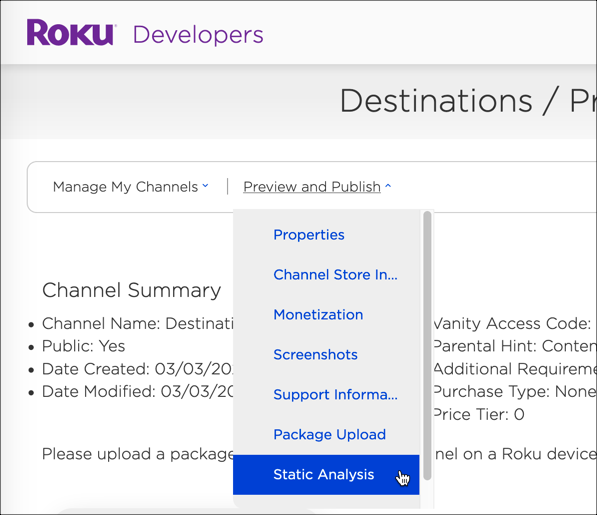Choose the Support Informa... menu entry
This screenshot has height=515, width=597.
pos(335,395)
